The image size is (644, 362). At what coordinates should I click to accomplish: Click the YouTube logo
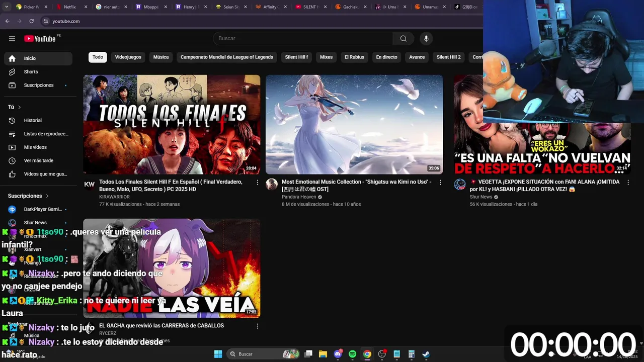click(x=40, y=39)
